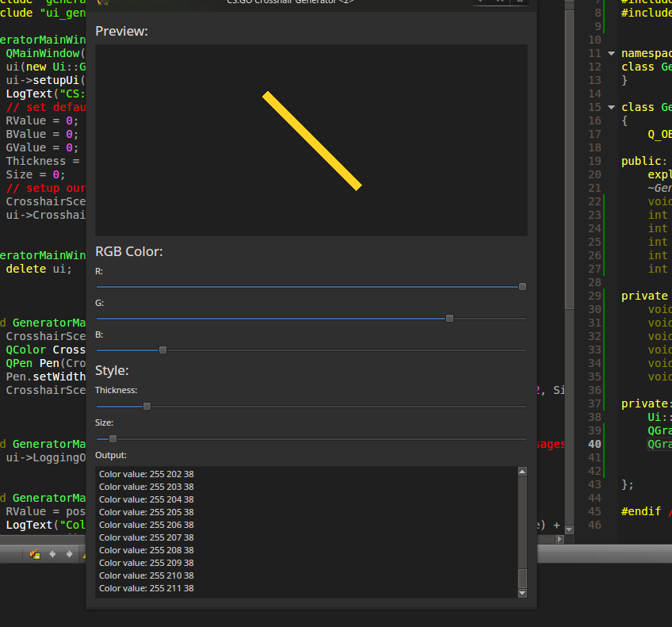Select output line 'Color value: 255 207 38'
This screenshot has width=672, height=627.
click(146, 537)
